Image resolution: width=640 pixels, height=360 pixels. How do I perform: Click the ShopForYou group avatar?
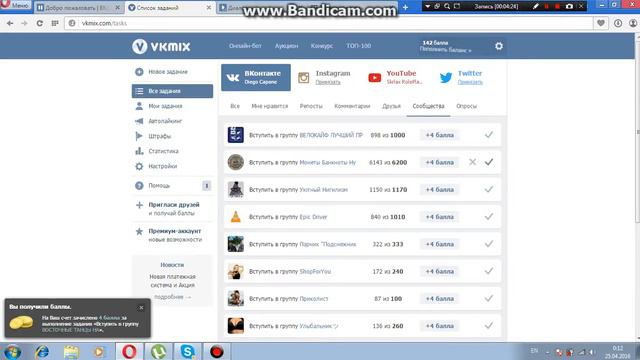236,271
